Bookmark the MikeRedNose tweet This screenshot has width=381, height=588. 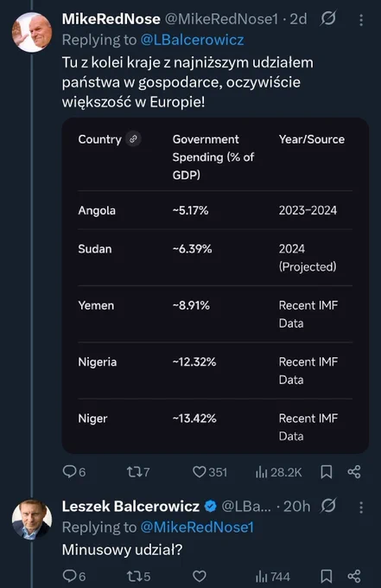pos(327,472)
